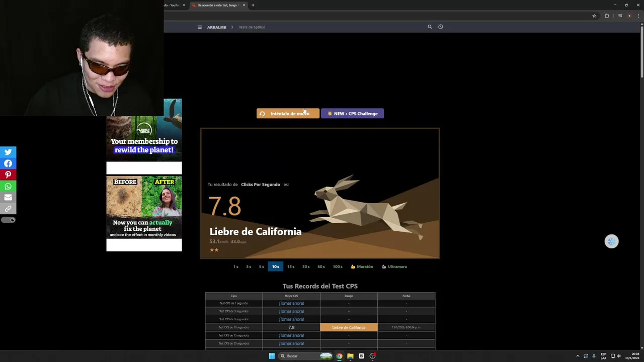The image size is (644, 362).
Task: Click the AREALME site logo
Action: 217,27
